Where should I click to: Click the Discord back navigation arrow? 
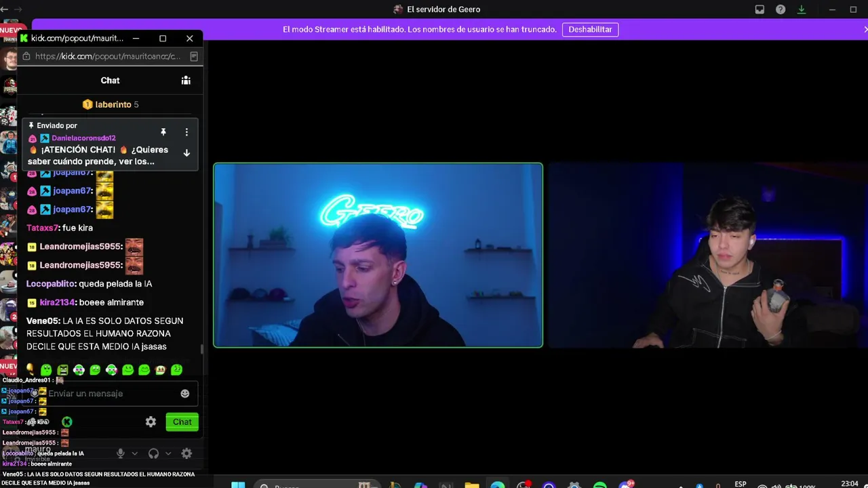pos(5,9)
